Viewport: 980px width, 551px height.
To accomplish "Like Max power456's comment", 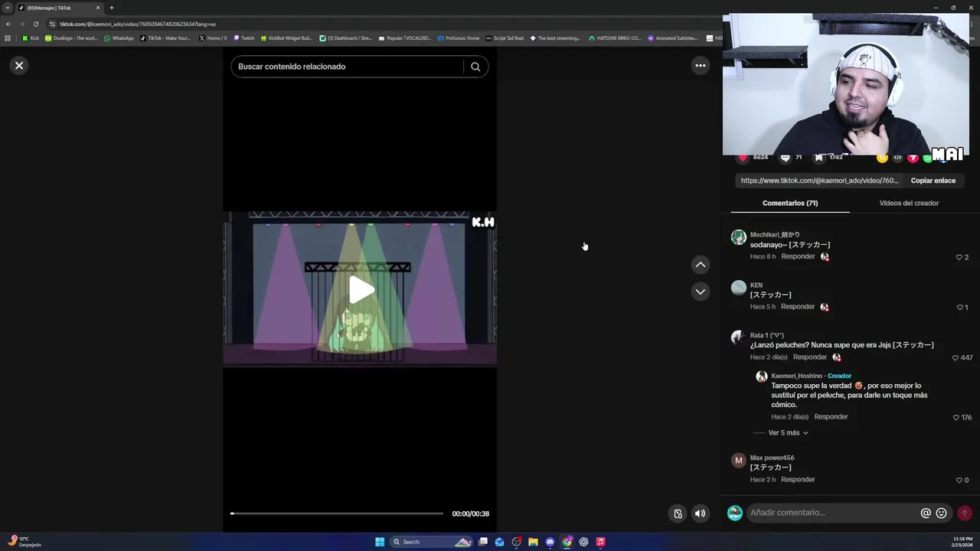I will 959,480.
